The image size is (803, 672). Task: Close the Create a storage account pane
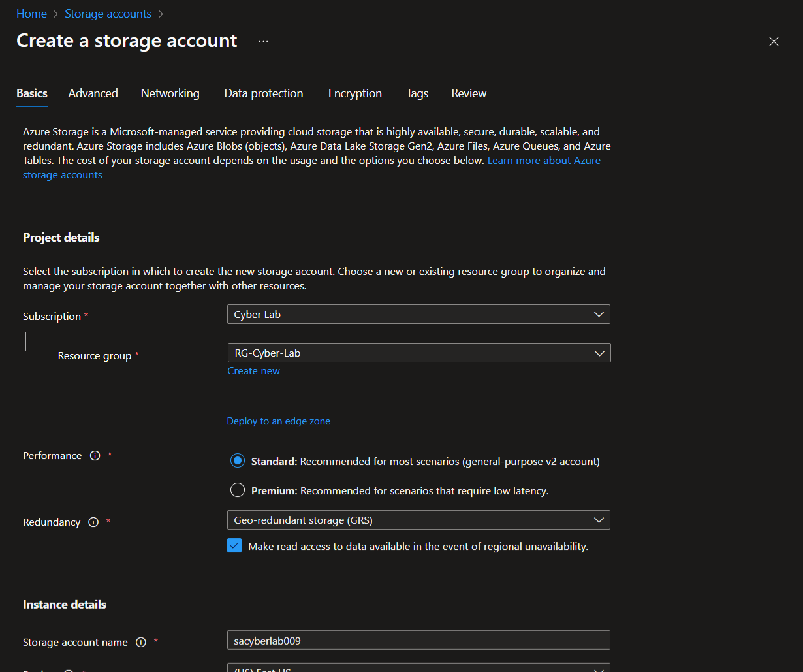pyautogui.click(x=774, y=42)
